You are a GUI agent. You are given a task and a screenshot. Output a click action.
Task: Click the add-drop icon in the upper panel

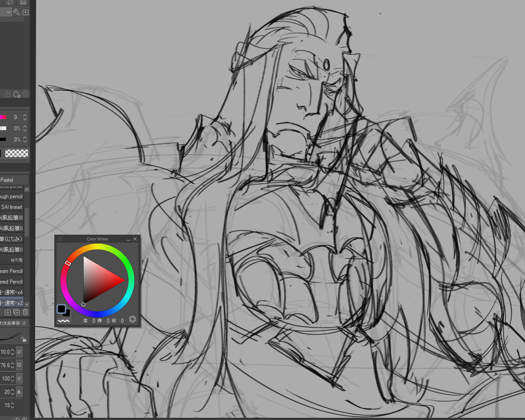[16, 94]
